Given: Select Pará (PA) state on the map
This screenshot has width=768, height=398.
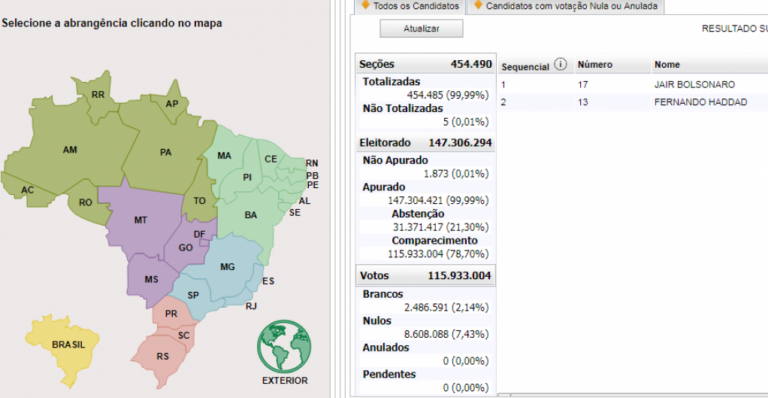Looking at the screenshot, I should pyautogui.click(x=166, y=152).
